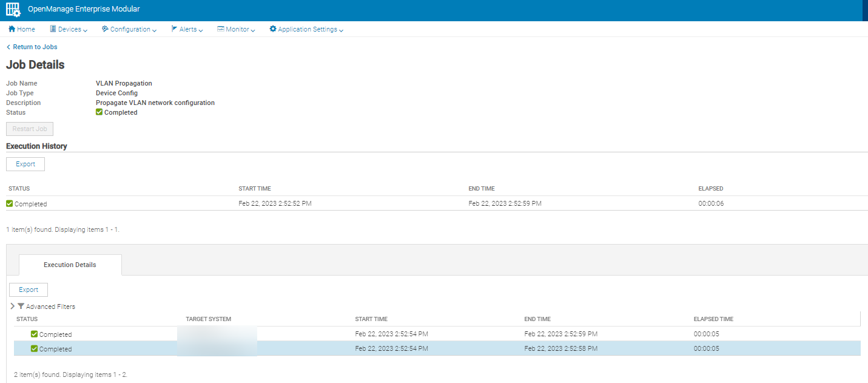Viewport: 868px width, 383px height.
Task: Select the Home icon in navigation bar
Action: tap(11, 29)
